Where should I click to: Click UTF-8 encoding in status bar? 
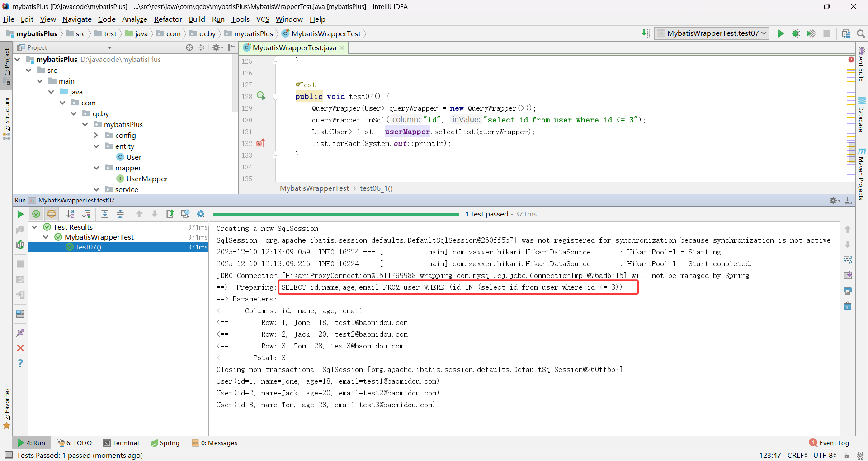pos(825,455)
